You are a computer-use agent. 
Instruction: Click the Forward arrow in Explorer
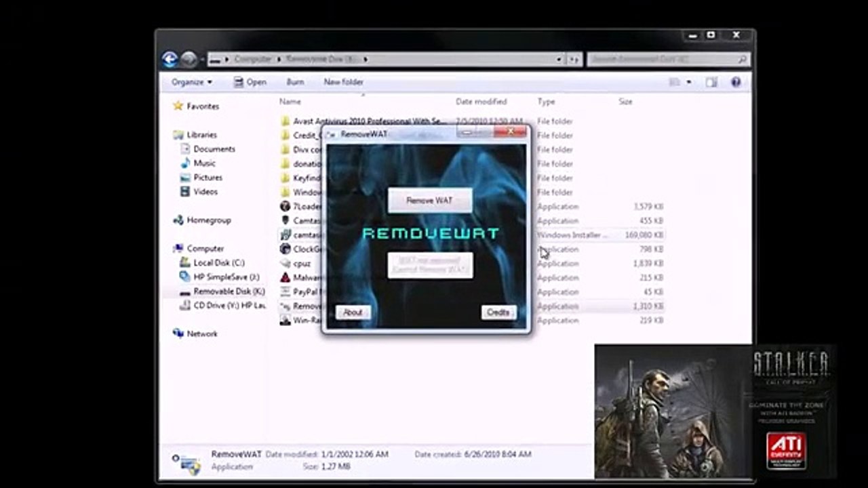(x=189, y=59)
